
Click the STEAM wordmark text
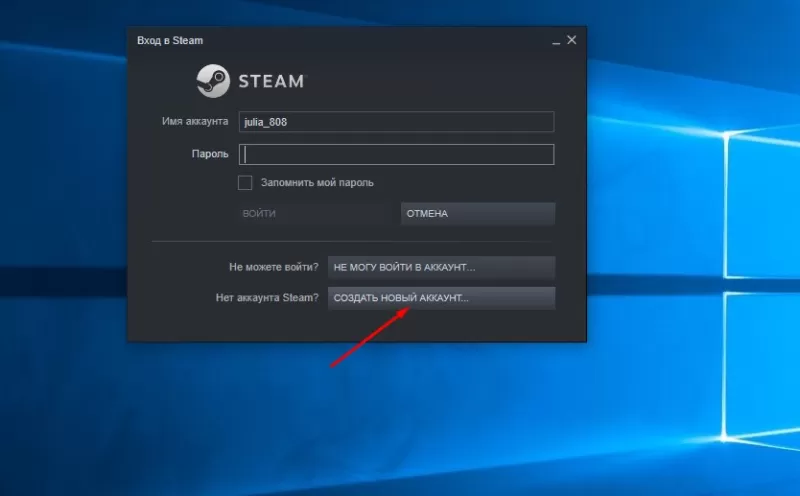click(271, 81)
